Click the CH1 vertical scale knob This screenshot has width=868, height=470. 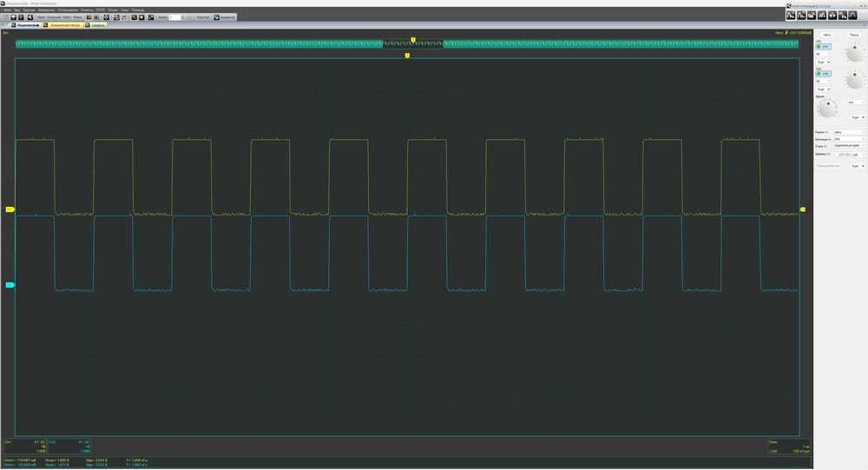click(854, 53)
